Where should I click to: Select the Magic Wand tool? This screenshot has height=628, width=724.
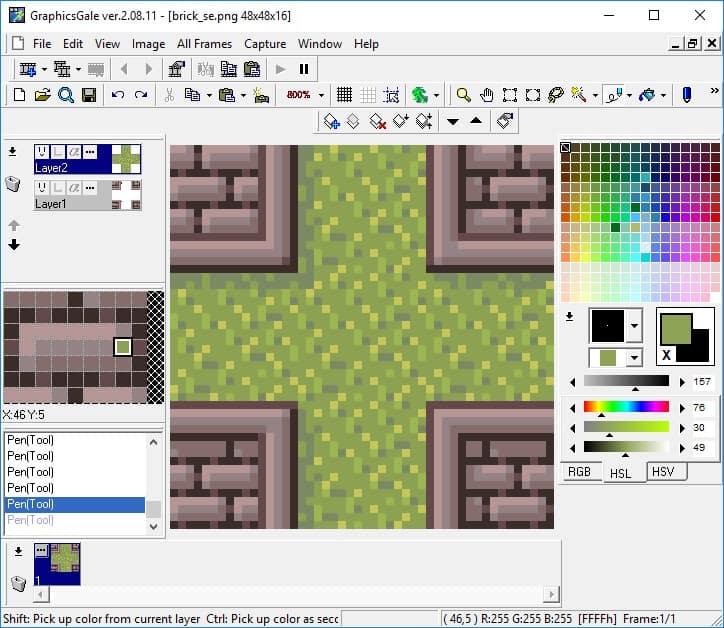click(579, 95)
